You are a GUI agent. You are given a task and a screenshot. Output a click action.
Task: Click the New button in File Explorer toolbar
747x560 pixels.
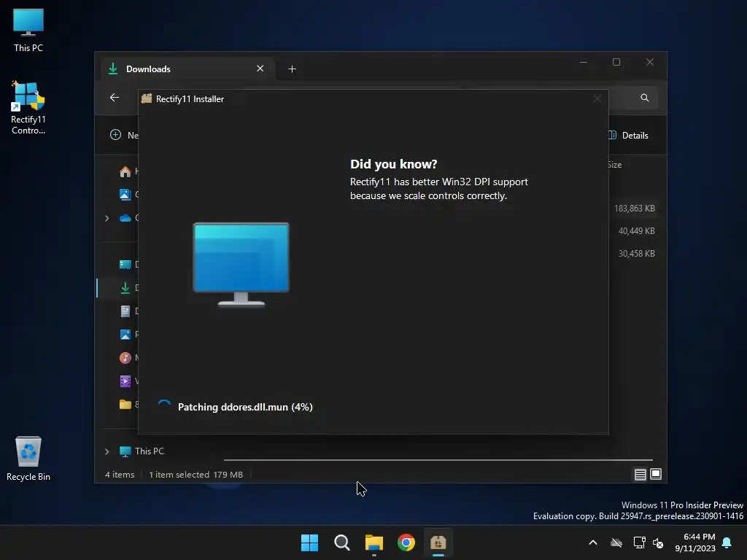[x=124, y=135]
